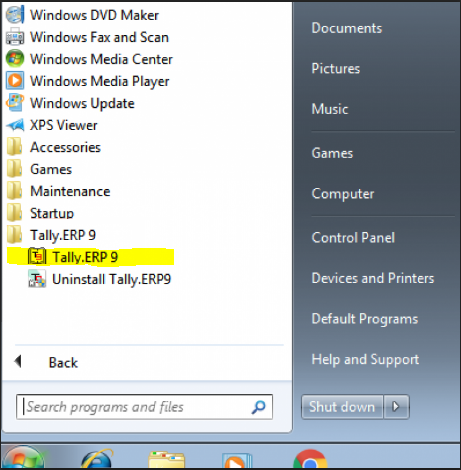Image resolution: width=461 pixels, height=470 pixels.
Task: Open Help and Support
Action: 365,360
